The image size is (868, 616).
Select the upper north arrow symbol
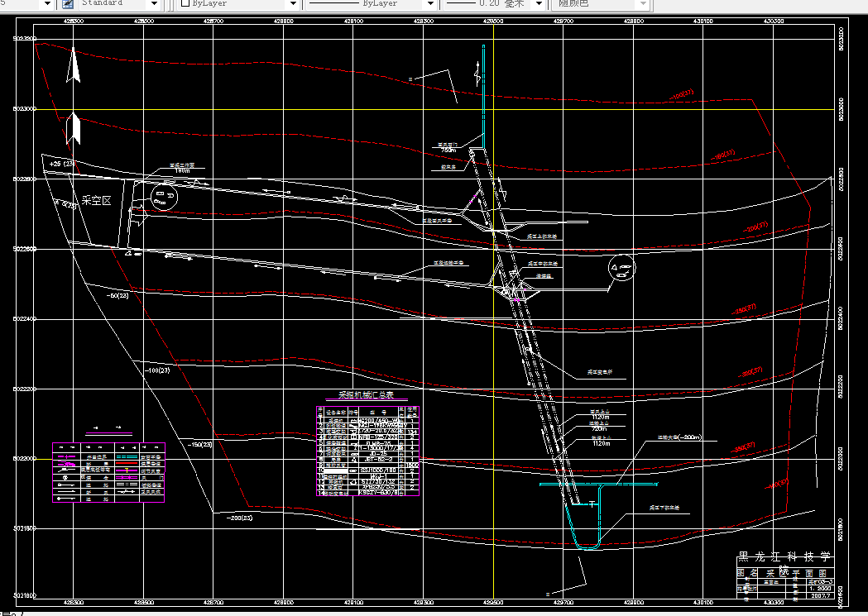coord(73,65)
